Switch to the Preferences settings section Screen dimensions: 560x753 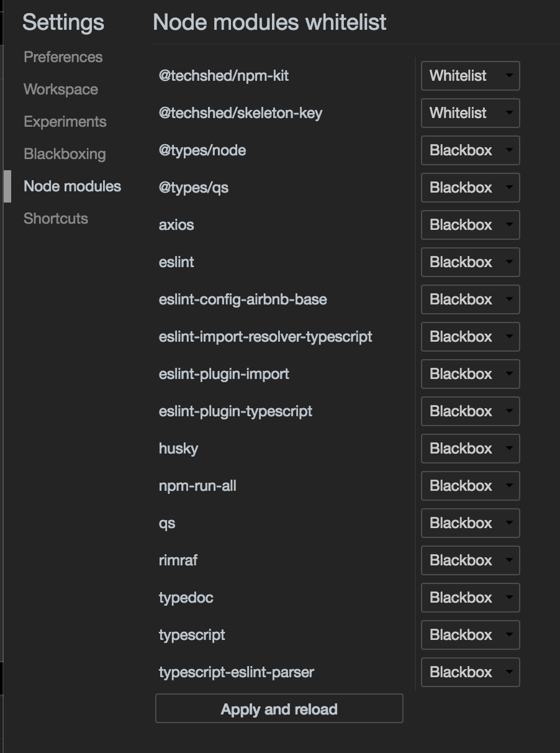coord(63,57)
